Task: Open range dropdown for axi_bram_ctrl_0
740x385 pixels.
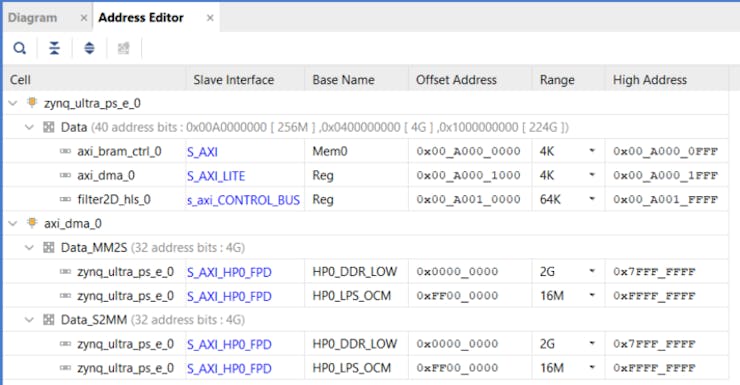Action: [592, 151]
